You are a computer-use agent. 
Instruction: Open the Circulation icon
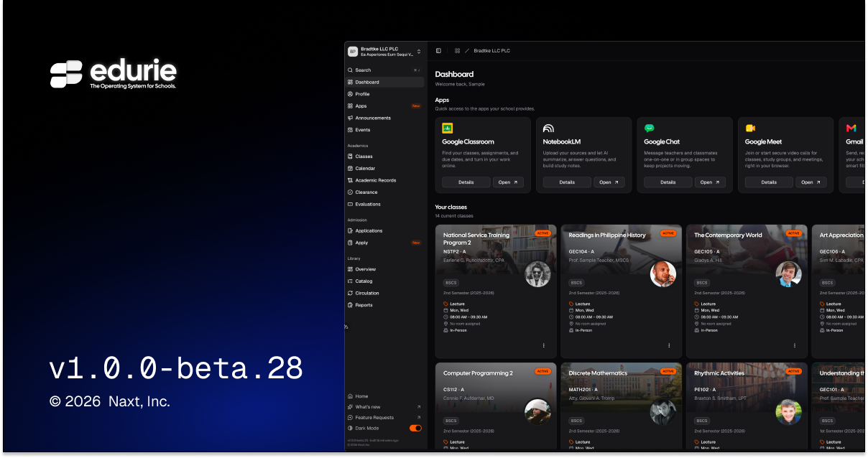coord(351,293)
